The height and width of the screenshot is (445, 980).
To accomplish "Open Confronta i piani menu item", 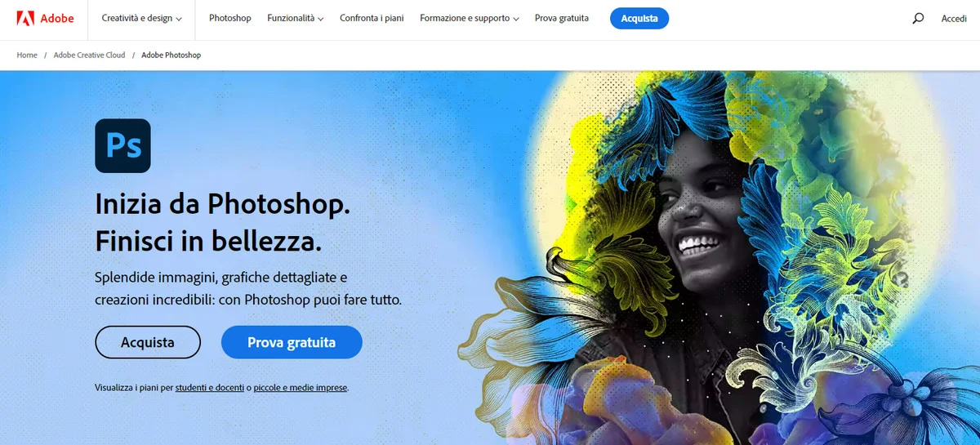I will [x=372, y=18].
